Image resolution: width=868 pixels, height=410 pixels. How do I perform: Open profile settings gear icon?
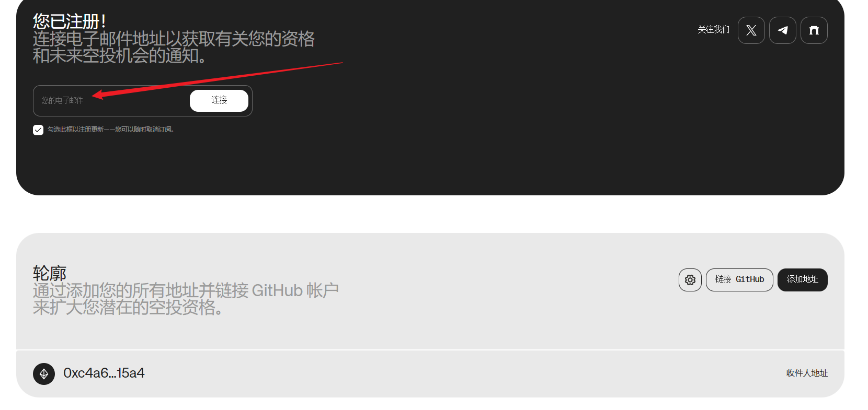690,280
